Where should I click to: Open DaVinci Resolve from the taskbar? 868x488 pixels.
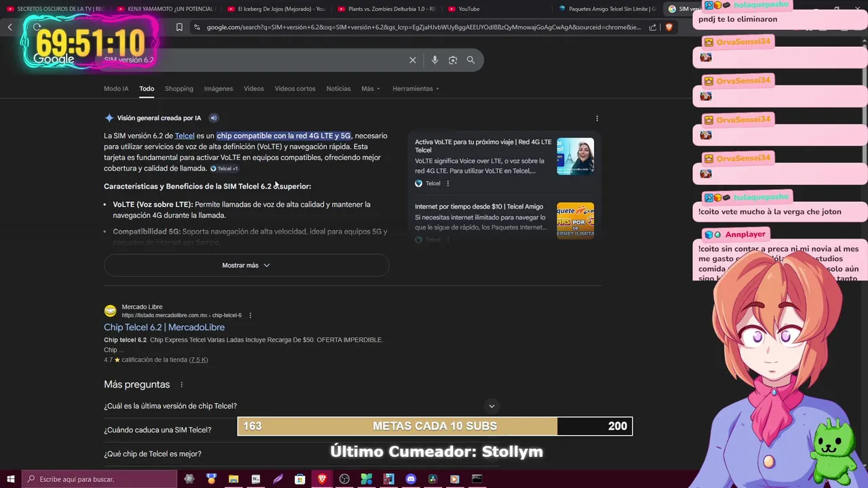point(433,479)
